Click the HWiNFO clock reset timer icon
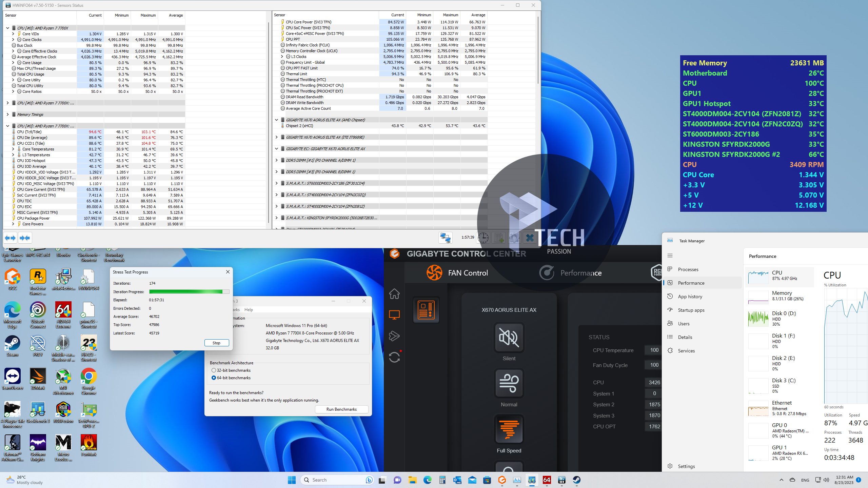This screenshot has height=488, width=868. point(483,238)
